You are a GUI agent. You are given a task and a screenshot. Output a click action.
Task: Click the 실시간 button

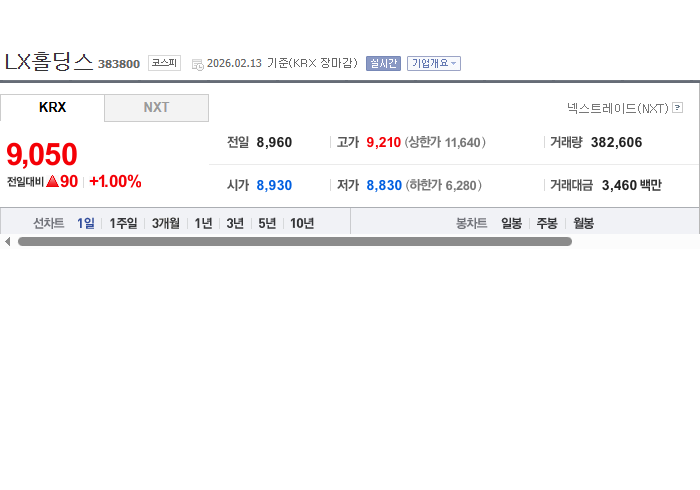coord(383,63)
